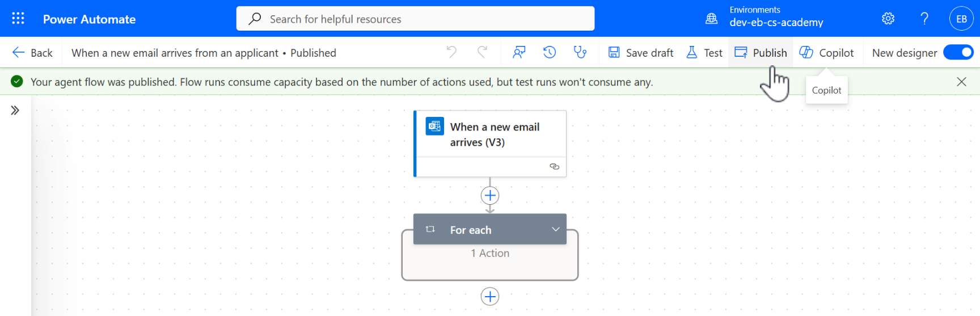
Task: Toggle the New designer switch
Action: tap(958, 53)
